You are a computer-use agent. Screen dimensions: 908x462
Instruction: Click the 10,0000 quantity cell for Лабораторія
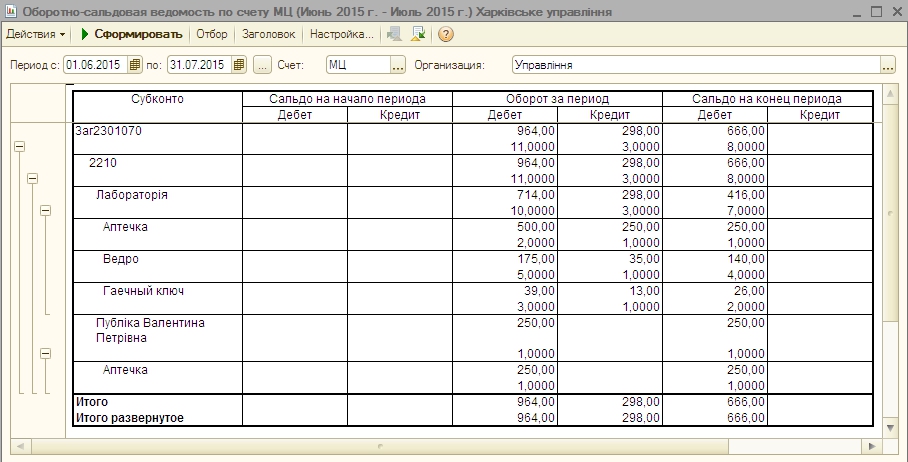pyautogui.click(x=533, y=211)
